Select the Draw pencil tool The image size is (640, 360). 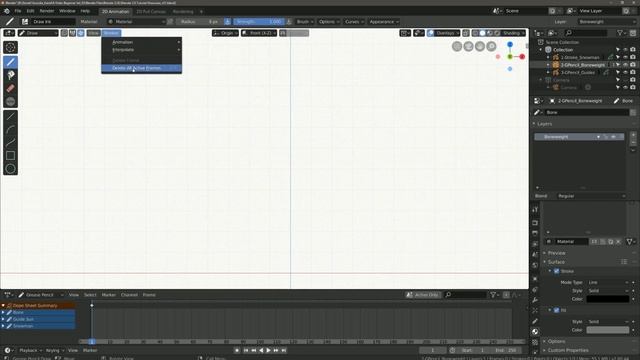[11, 62]
